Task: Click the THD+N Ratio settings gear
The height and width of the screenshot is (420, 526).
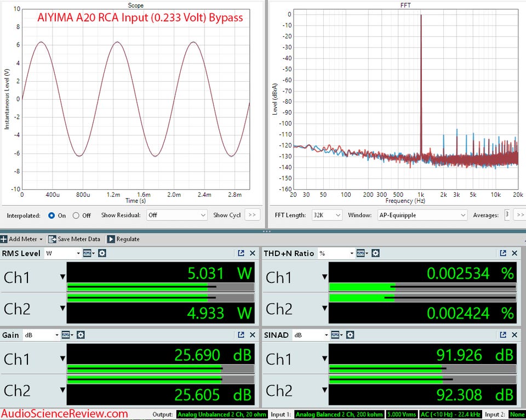Action: (375, 253)
